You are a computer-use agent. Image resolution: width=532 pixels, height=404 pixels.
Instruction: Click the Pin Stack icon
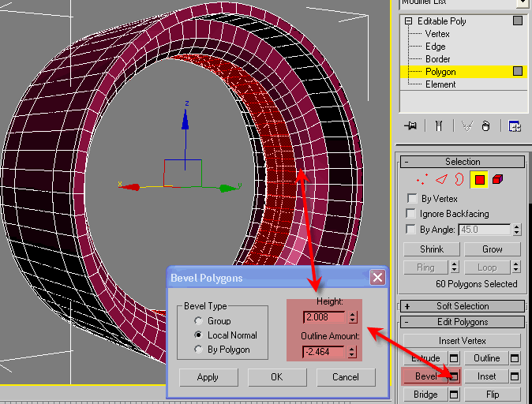coord(410,126)
